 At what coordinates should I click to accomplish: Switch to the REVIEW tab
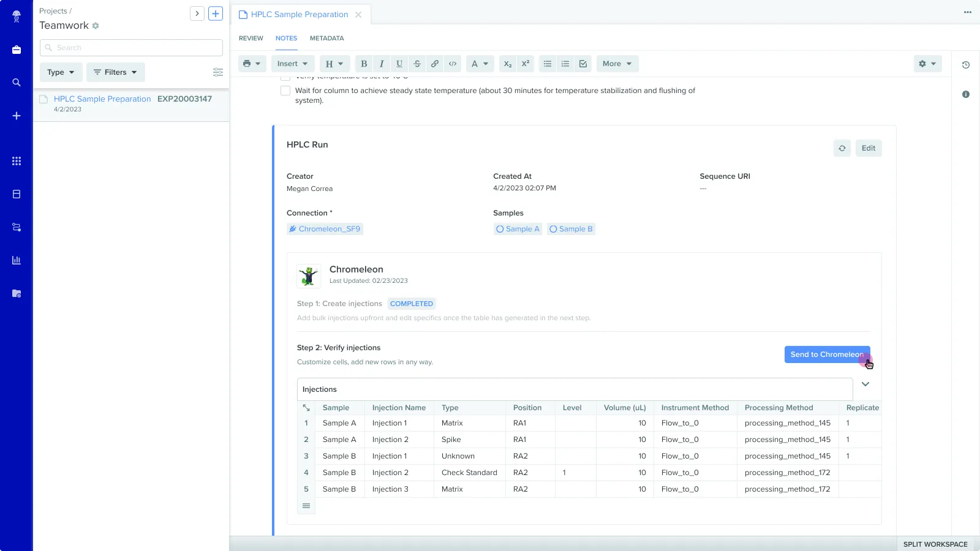tap(251, 38)
